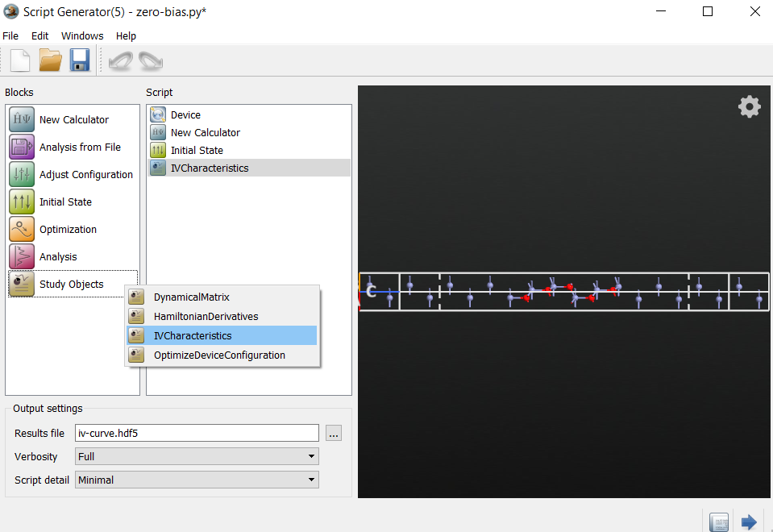
Task: Choose OptimizeDeviceConfiguration from the popup menu
Action: pos(222,355)
